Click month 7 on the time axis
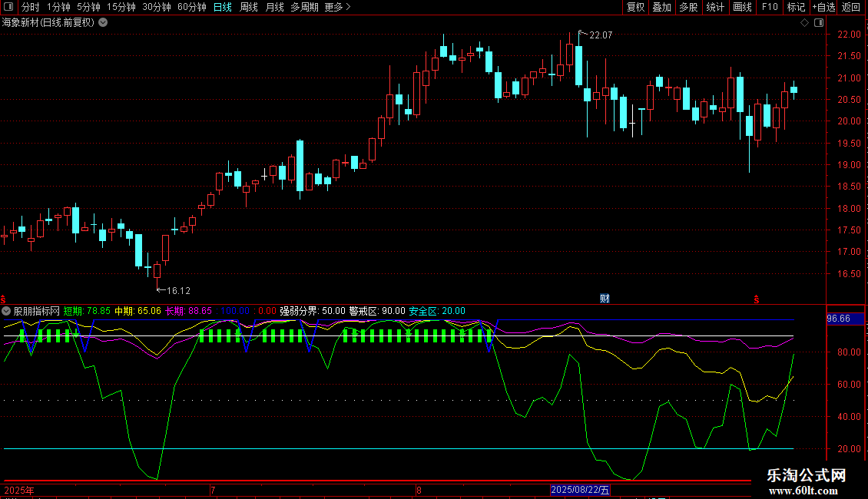The height and width of the screenshot is (499, 868). pos(213,490)
